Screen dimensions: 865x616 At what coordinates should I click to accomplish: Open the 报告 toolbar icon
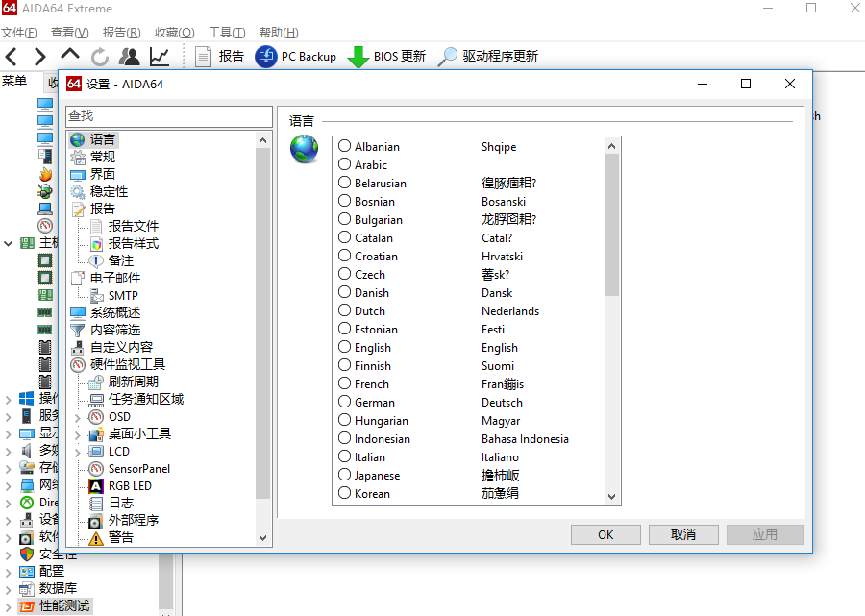tap(221, 56)
